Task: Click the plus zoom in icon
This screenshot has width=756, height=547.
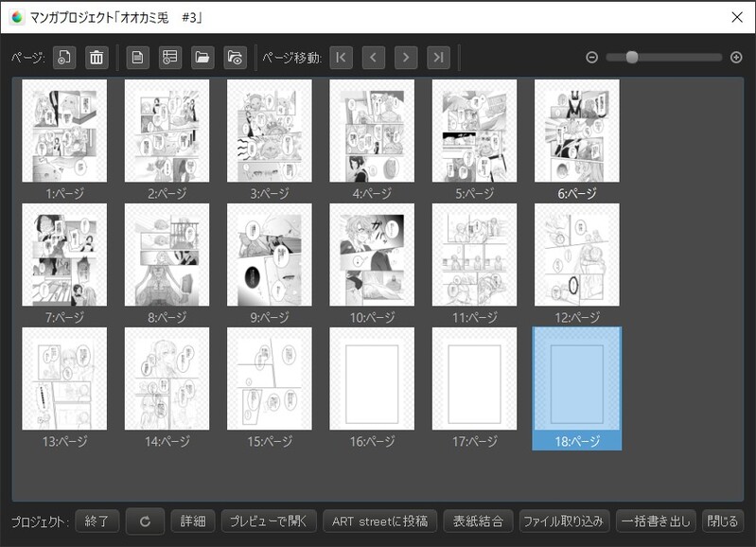Action: (736, 58)
